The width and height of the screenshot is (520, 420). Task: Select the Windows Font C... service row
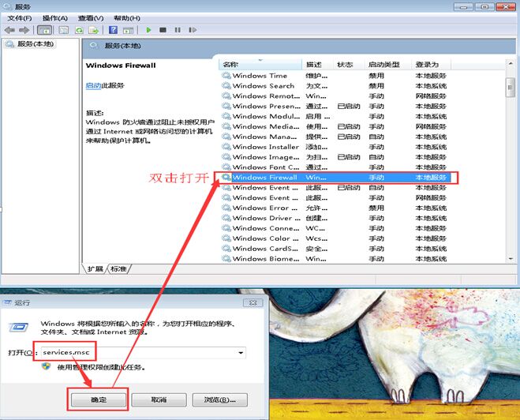335,167
